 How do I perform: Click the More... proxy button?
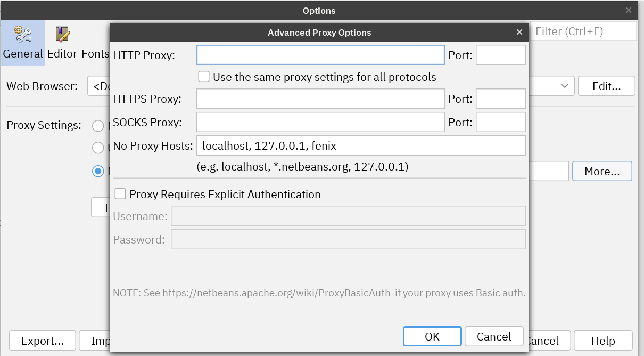tap(602, 171)
